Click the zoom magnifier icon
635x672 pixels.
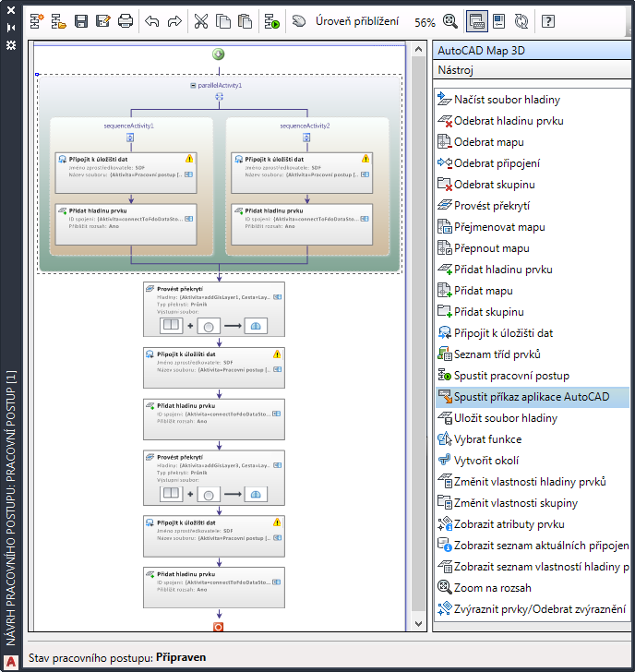pyautogui.click(x=449, y=21)
